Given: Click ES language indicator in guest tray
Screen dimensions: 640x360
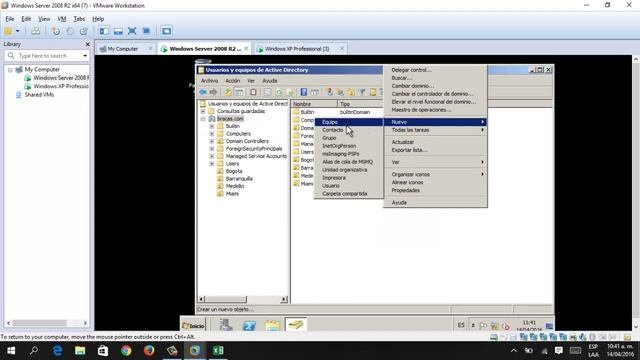Looking at the screenshot, I should [x=461, y=325].
